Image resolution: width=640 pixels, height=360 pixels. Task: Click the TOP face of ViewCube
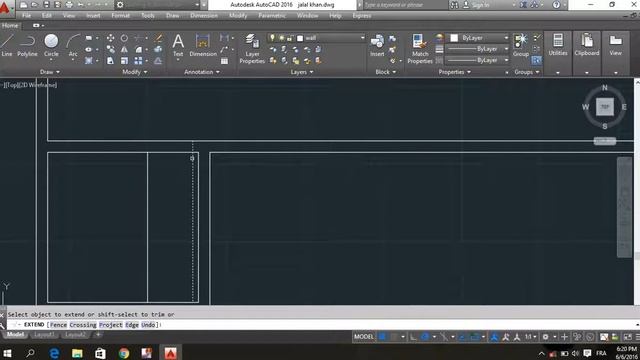604,107
